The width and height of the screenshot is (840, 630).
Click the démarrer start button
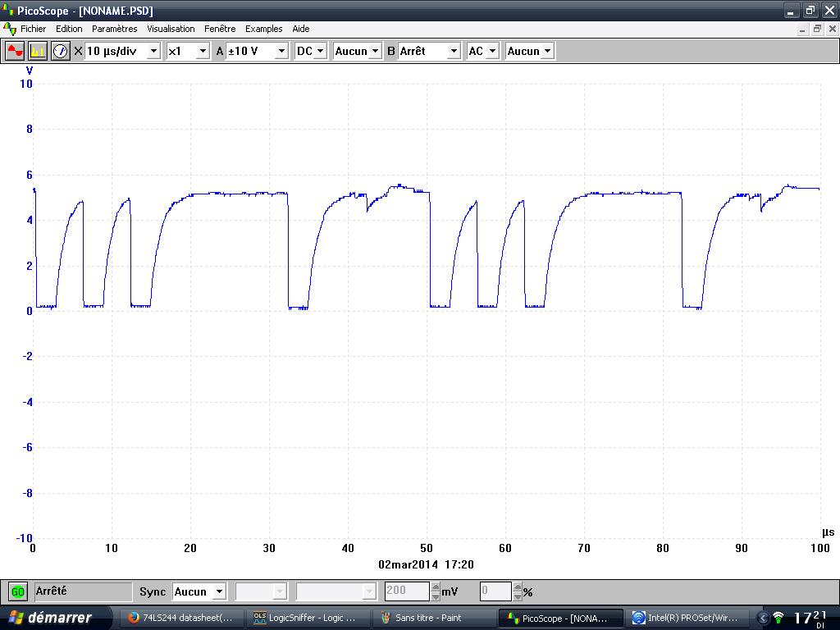[49, 618]
